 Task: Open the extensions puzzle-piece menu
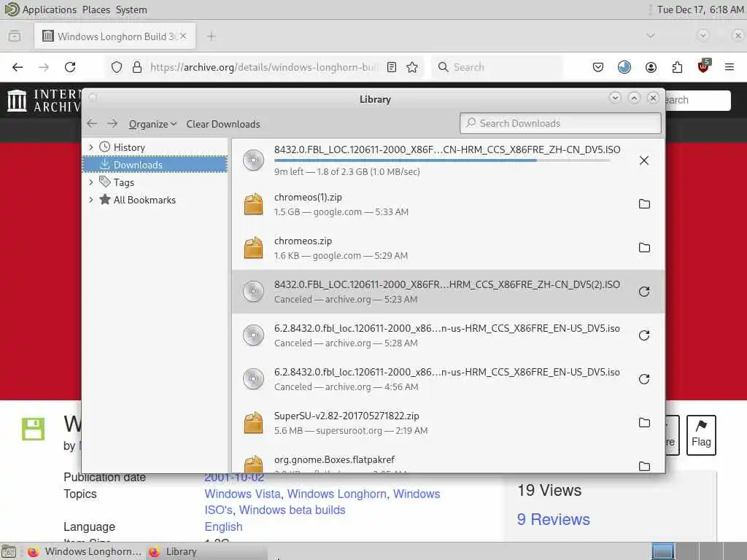pyautogui.click(x=677, y=67)
